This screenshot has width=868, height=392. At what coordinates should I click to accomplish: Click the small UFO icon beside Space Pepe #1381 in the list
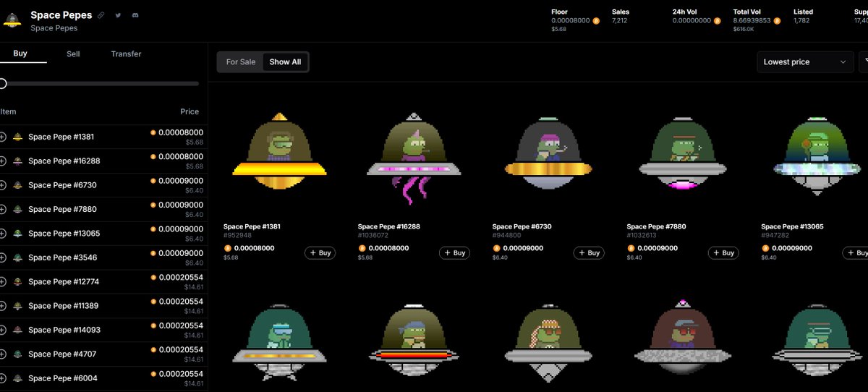coord(17,137)
